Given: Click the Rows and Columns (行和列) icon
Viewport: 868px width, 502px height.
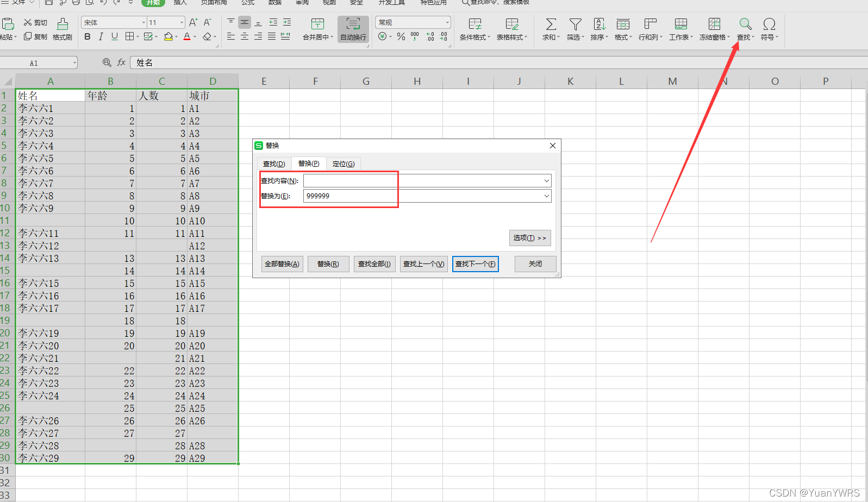Looking at the screenshot, I should (650, 24).
